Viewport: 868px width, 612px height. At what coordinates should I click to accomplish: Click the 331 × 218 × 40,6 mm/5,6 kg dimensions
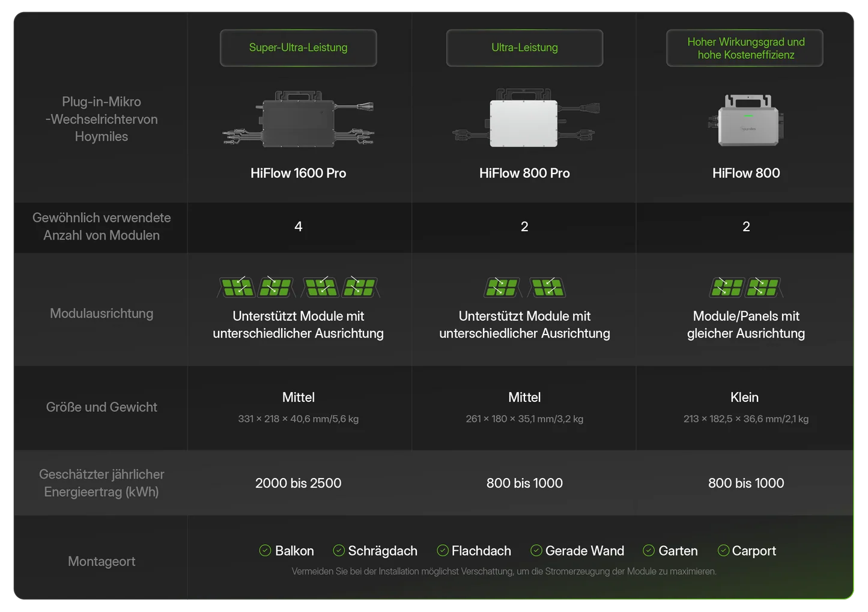pos(299,419)
